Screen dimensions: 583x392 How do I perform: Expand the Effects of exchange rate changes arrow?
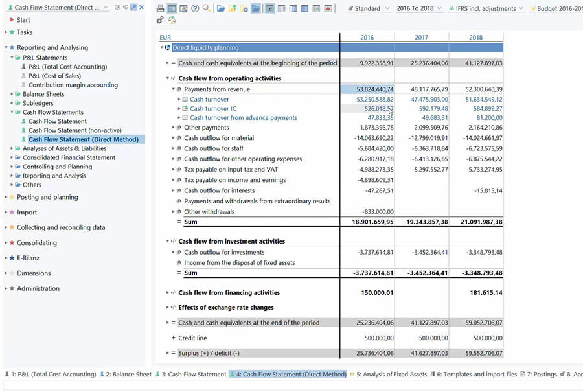167,307
